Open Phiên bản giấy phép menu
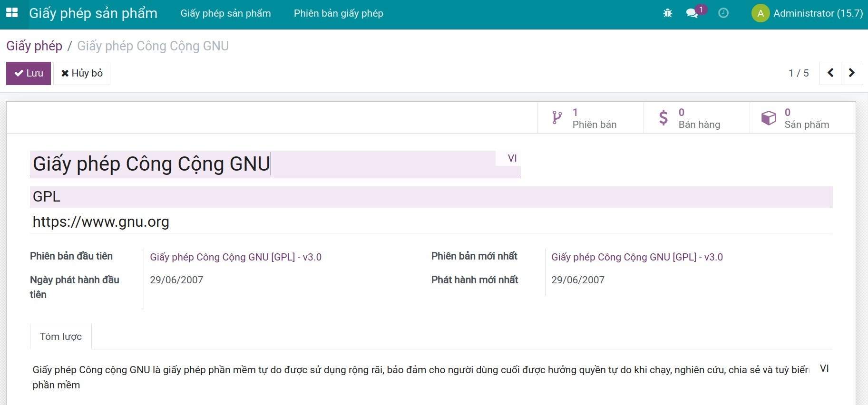 point(338,13)
